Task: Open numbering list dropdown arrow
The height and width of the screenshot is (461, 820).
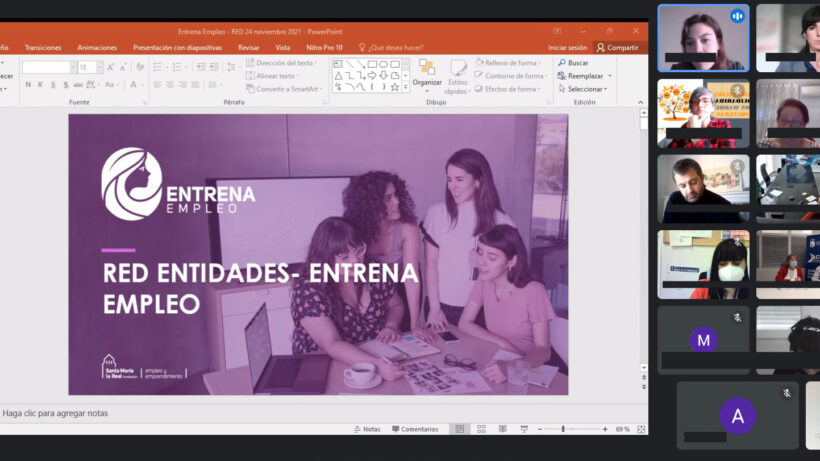Action: (186, 67)
